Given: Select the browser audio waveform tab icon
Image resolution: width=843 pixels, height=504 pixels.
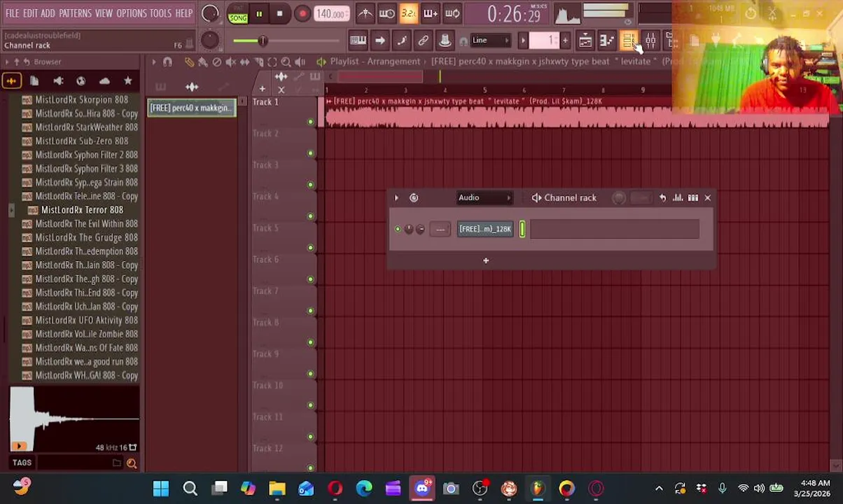Looking at the screenshot, I should [12, 81].
